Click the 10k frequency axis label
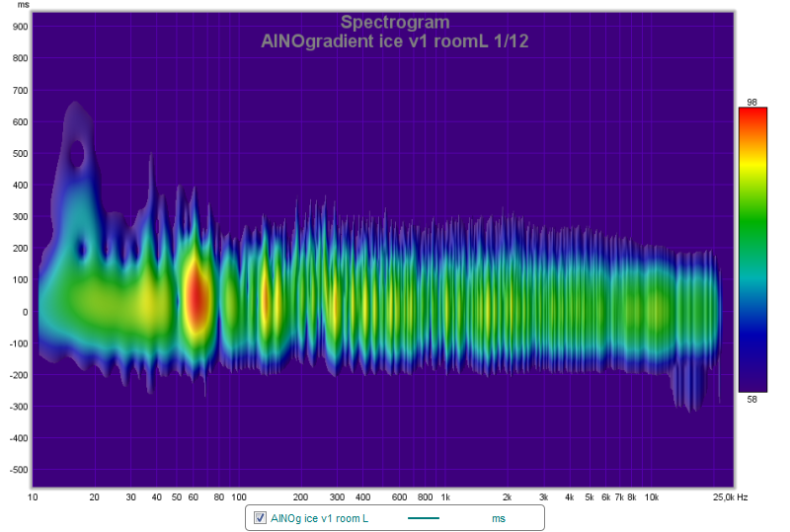790x532 pixels. pyautogui.click(x=652, y=497)
